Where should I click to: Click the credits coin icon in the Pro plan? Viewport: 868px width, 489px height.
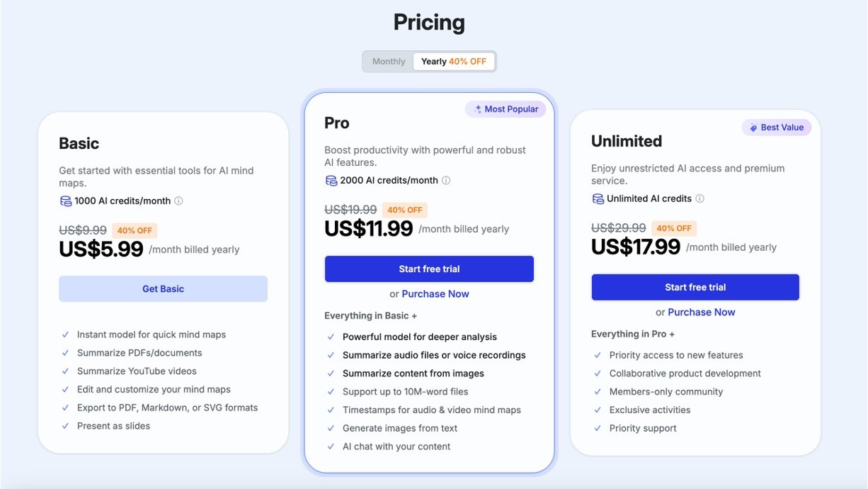[331, 181]
